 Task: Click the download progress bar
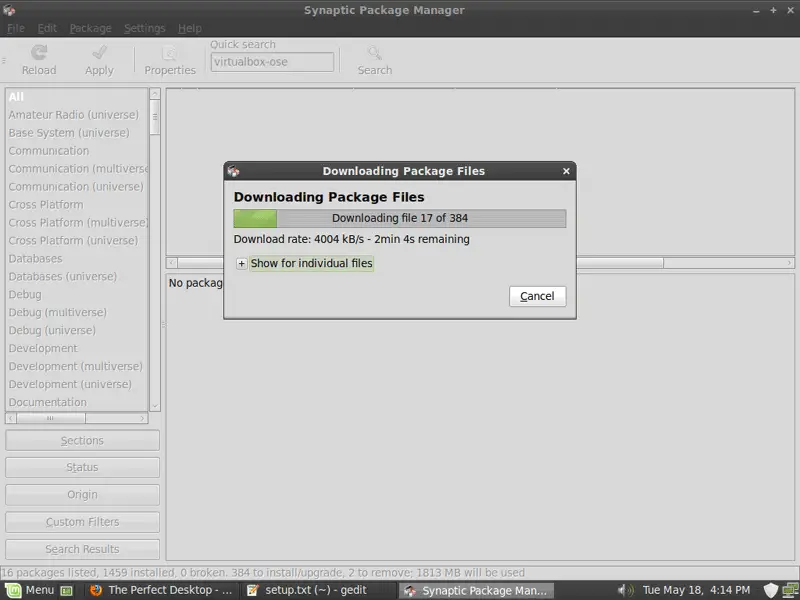[x=400, y=218]
